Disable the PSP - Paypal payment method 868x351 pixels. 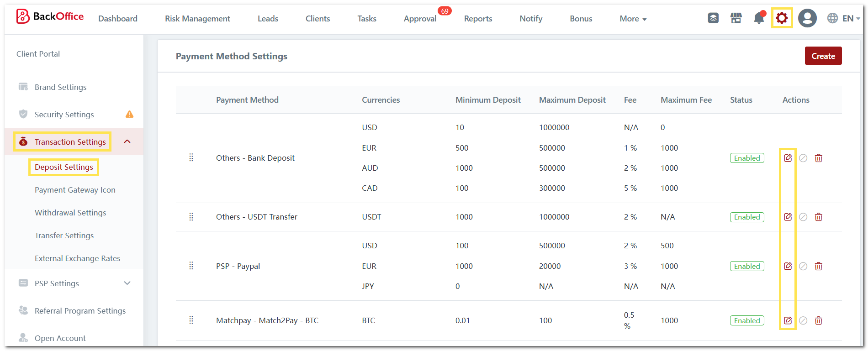point(803,266)
